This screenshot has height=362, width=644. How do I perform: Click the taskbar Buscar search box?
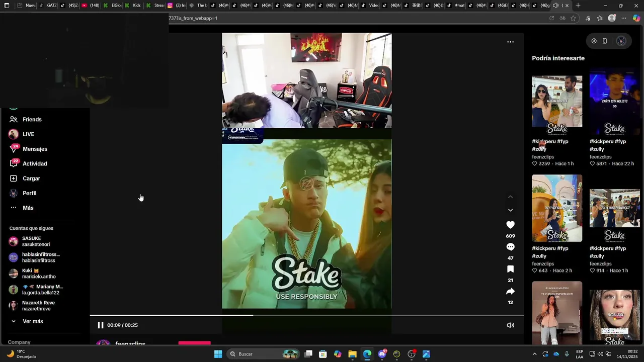pyautogui.click(x=264, y=354)
